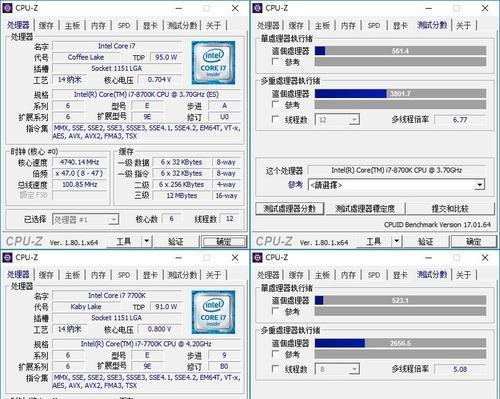Click single-thread score bar showing 551.4
500x399 pixels.
(400, 51)
